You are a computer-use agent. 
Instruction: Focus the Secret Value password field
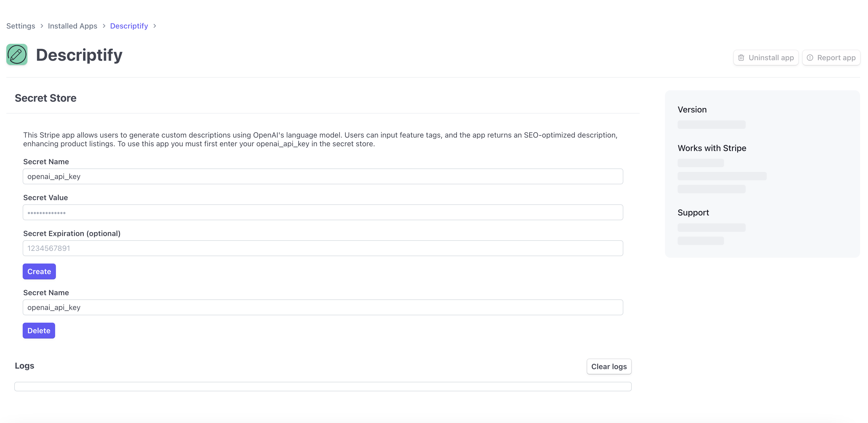(x=322, y=213)
